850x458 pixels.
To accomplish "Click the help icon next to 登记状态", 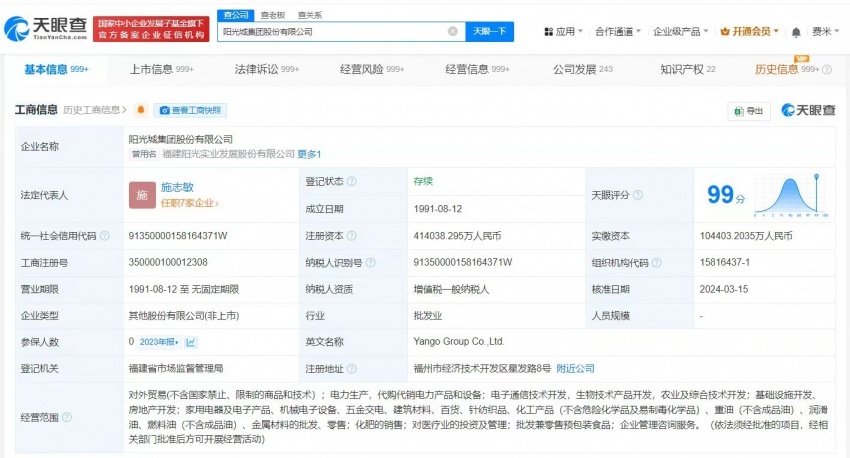I will tap(352, 181).
